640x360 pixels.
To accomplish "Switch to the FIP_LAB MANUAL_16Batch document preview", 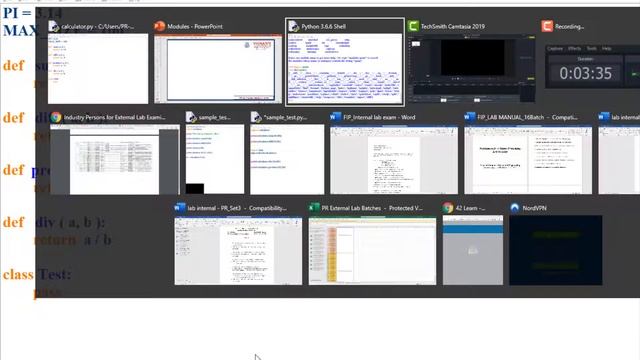I will click(x=528, y=160).
